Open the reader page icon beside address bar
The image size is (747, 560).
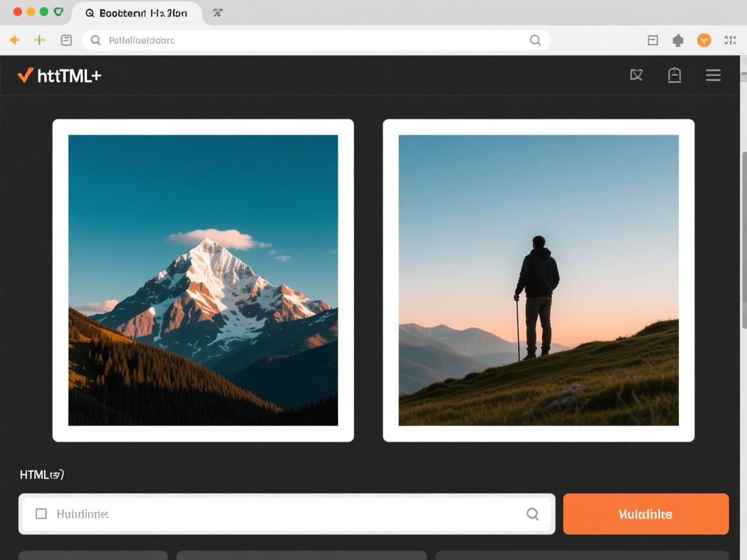pos(66,40)
